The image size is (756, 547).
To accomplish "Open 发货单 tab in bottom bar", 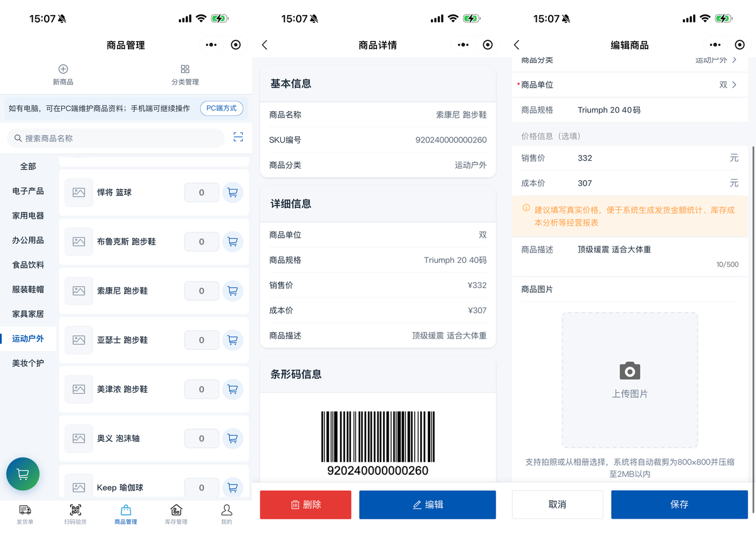I will [25, 514].
